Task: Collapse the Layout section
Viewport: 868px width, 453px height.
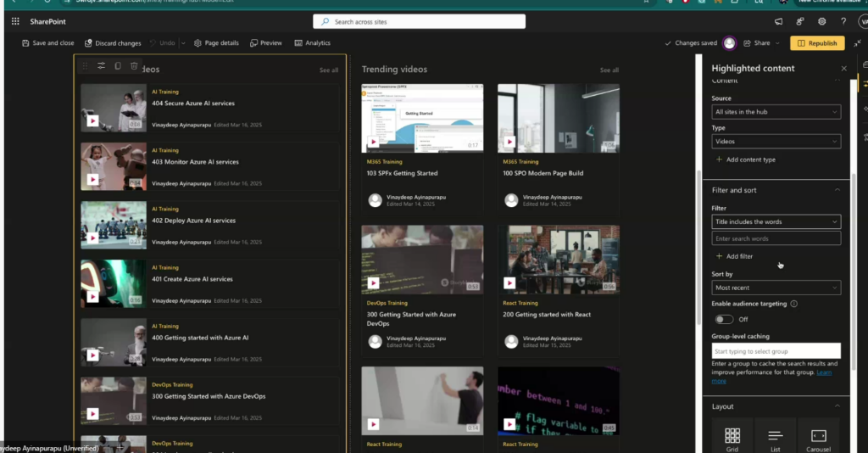Action: (x=837, y=406)
